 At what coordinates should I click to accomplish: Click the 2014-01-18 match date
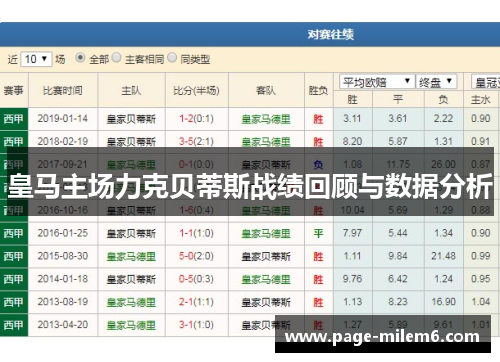[63, 279]
